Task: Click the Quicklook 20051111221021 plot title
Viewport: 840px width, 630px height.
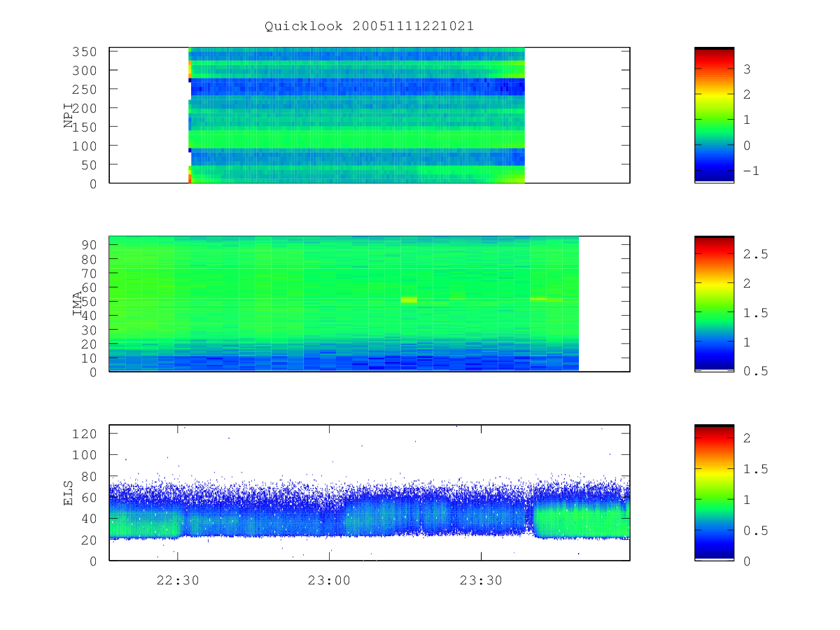Action: click(369, 26)
